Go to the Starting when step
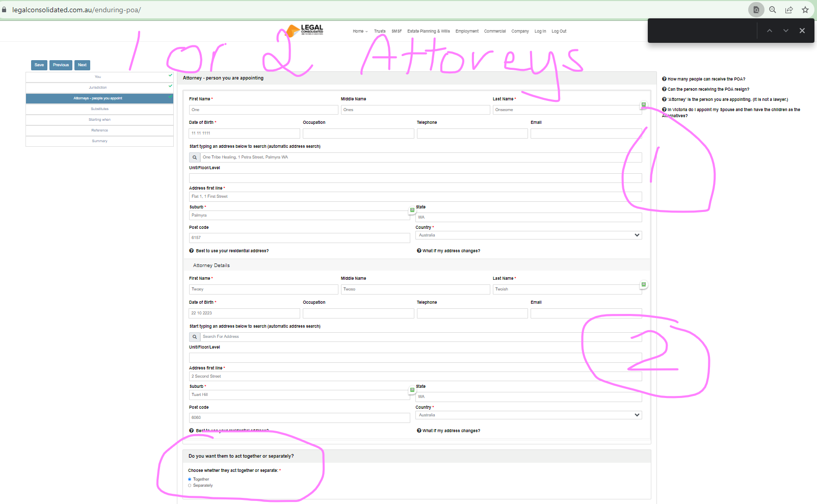This screenshot has height=504, width=817. click(99, 120)
